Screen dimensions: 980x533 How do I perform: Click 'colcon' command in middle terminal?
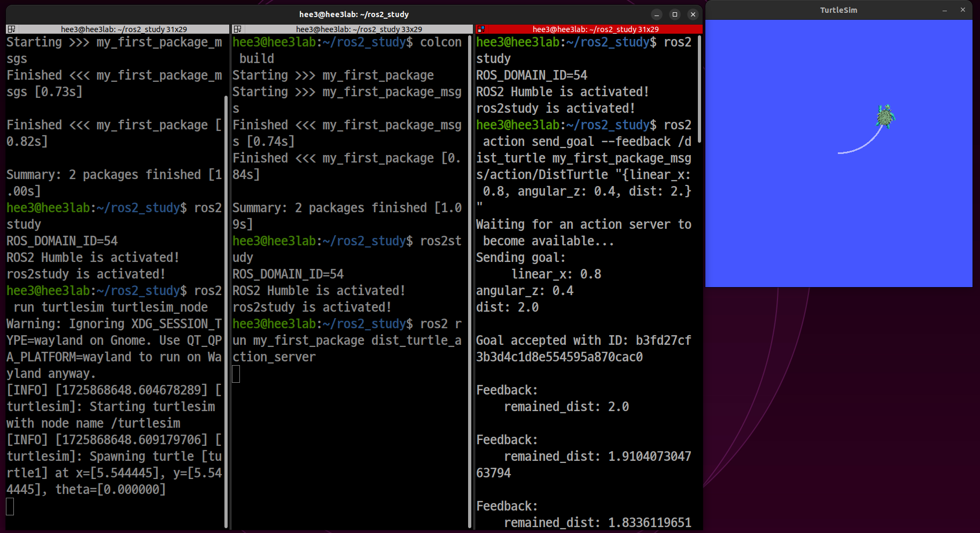[441, 42]
